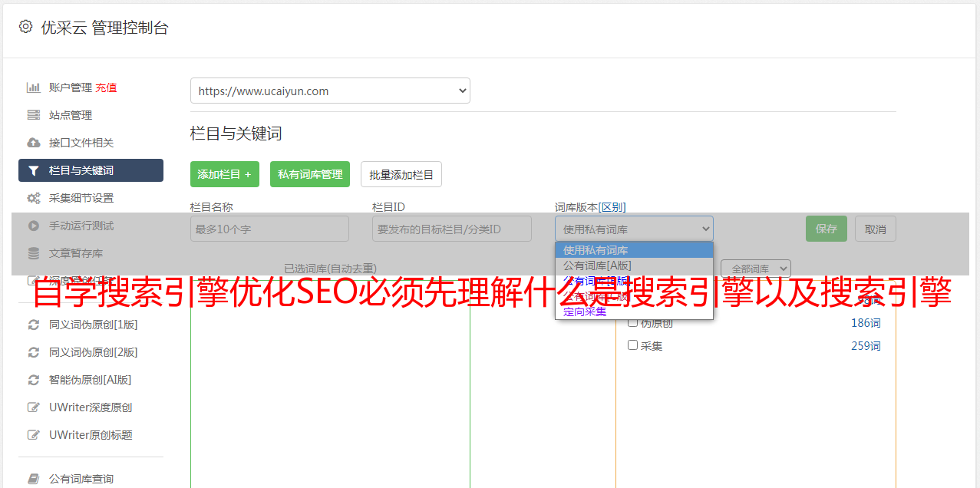Focus the 栏目ID field (要发布的目标栏目/分类ID)

click(x=452, y=229)
